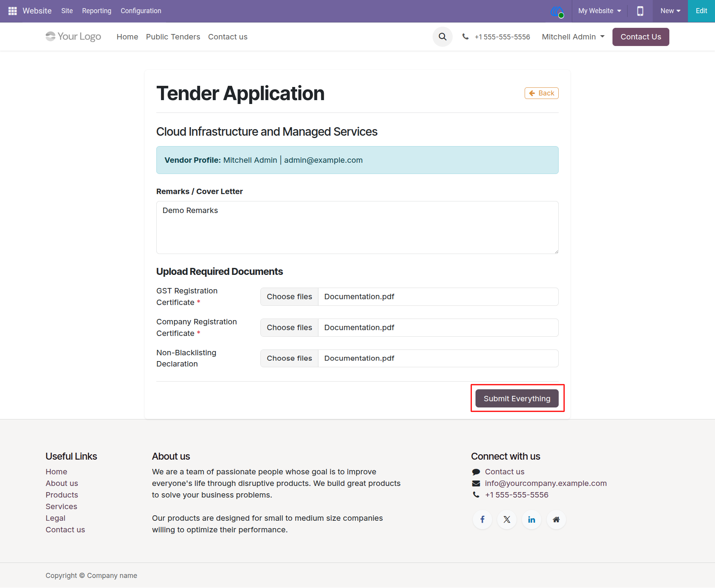Open LinkedIn social icon in footer
The width and height of the screenshot is (715, 588).
[x=532, y=520]
